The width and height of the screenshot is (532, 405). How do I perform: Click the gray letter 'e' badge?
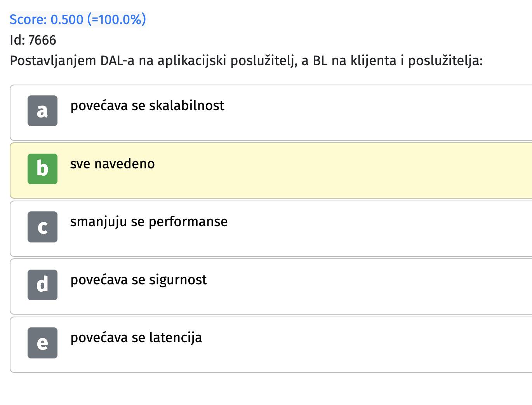(42, 343)
